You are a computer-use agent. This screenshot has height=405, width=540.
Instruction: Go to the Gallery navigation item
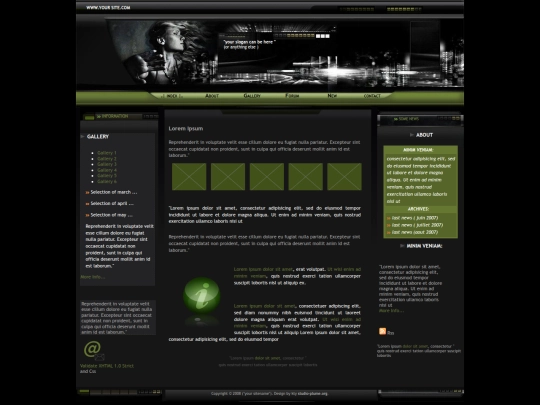point(252,96)
